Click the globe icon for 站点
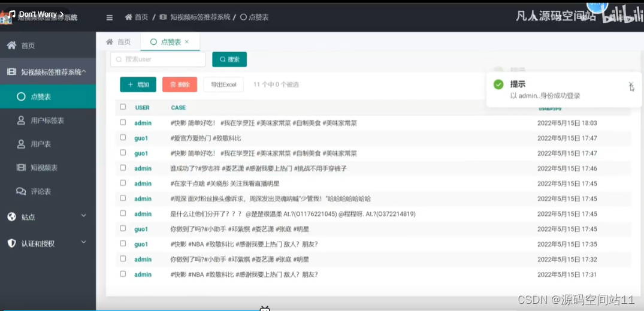This screenshot has width=644, height=311. [11, 216]
